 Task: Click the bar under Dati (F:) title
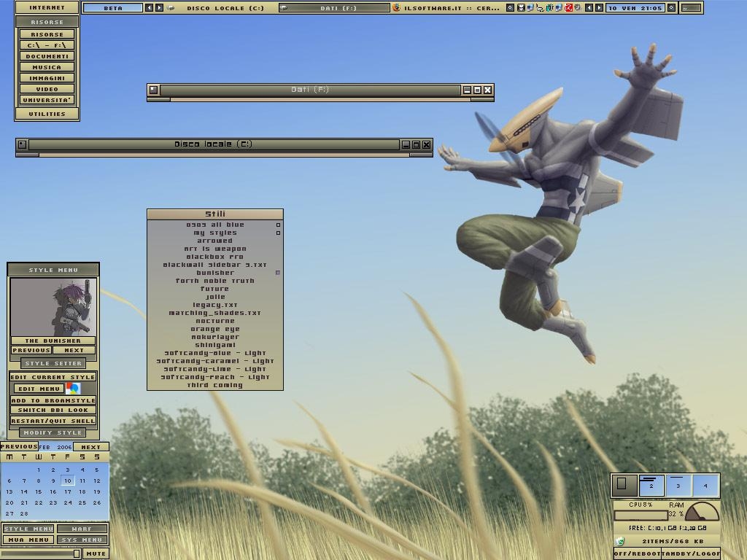pyautogui.click(x=321, y=99)
